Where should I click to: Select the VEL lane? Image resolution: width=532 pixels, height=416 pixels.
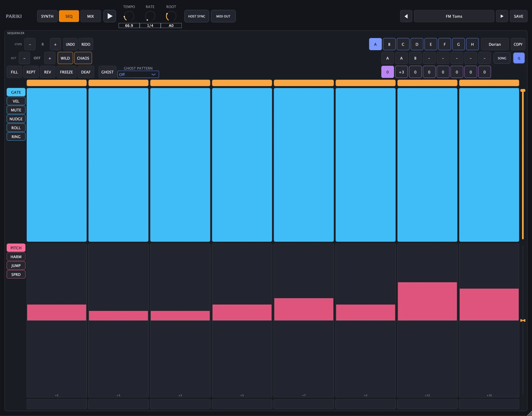(x=16, y=101)
